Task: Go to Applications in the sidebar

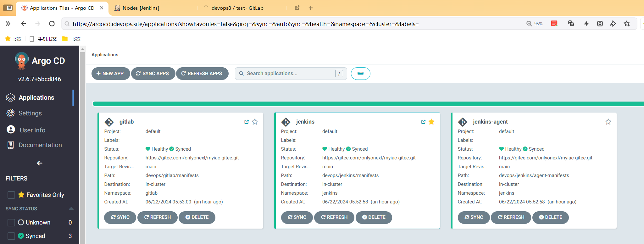Action: pos(36,97)
